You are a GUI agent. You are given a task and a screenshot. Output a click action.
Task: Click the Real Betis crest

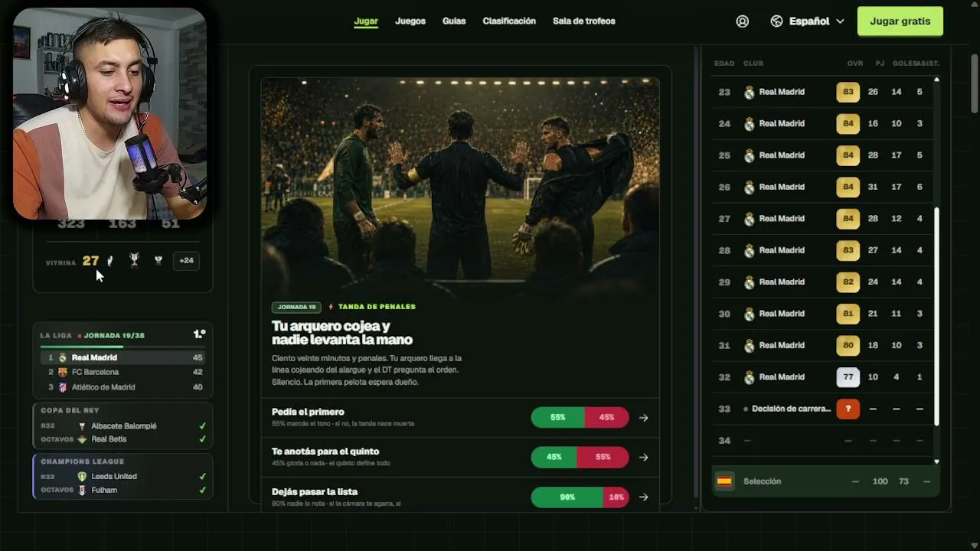coord(82,439)
